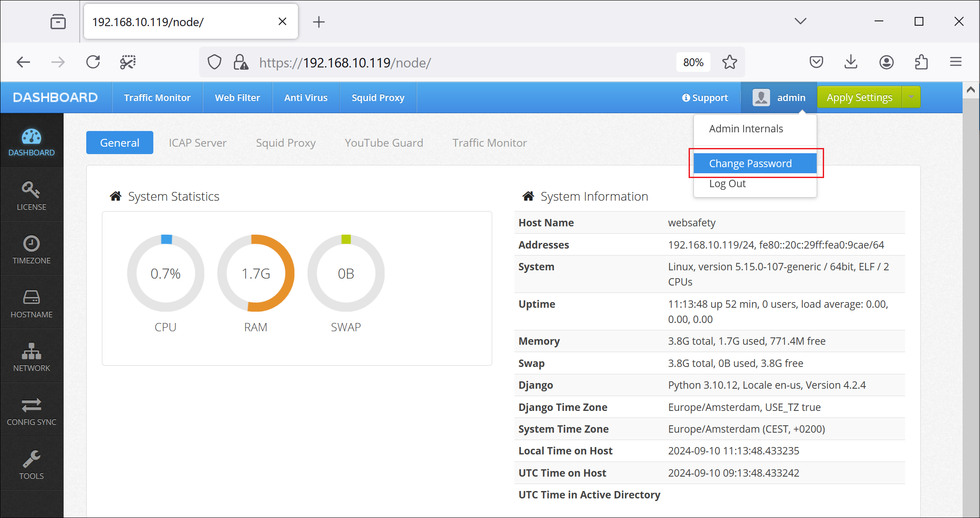Screen dimensions: 980x518
Task: Open the downloads panel
Action: pyautogui.click(x=851, y=62)
